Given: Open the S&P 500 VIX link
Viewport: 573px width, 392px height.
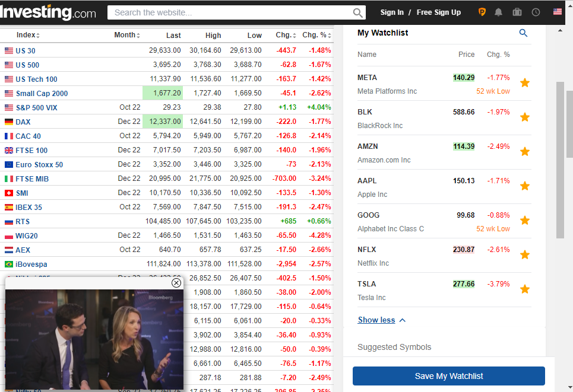Looking at the screenshot, I should click(x=37, y=108).
